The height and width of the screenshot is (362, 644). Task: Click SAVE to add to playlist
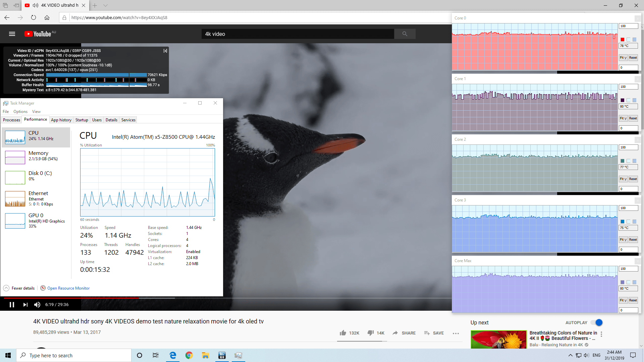tap(434, 333)
